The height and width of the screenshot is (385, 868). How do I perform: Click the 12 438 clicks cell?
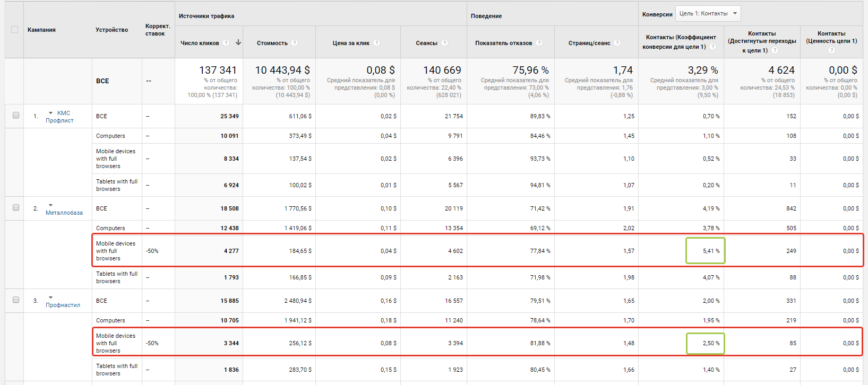point(229,228)
